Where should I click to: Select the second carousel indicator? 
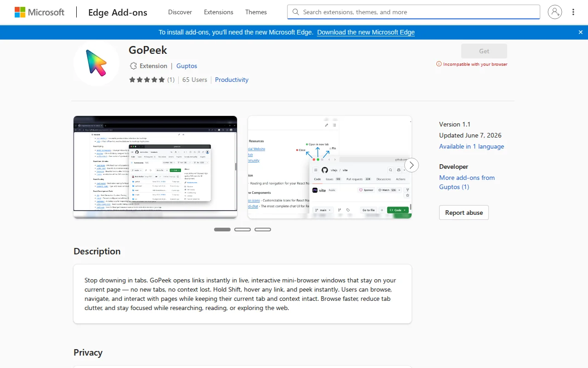[x=243, y=229]
